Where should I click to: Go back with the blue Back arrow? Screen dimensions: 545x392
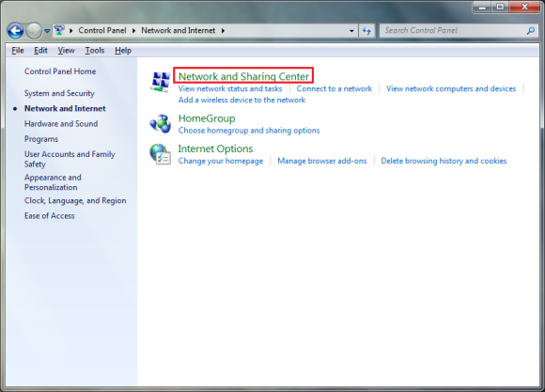(x=15, y=31)
